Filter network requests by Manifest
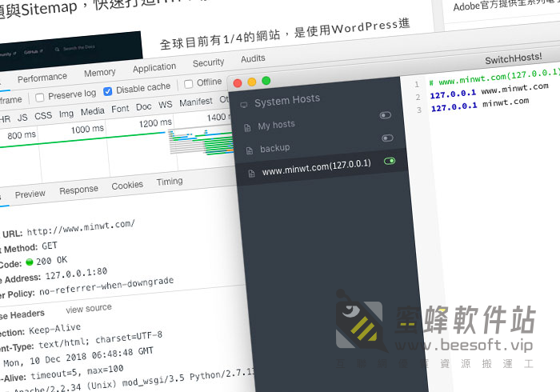Viewport: 560px width, 392px height. [x=196, y=102]
